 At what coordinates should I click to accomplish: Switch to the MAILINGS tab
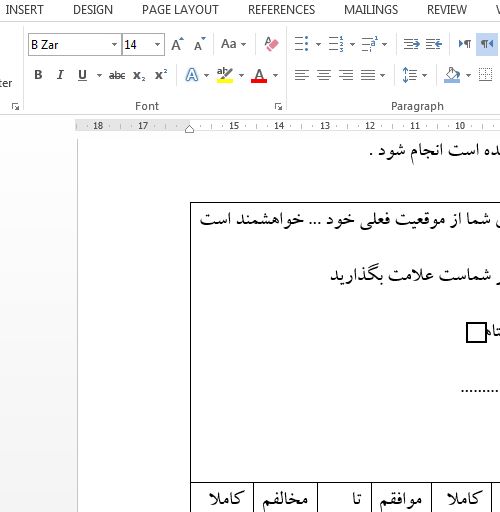pyautogui.click(x=371, y=10)
